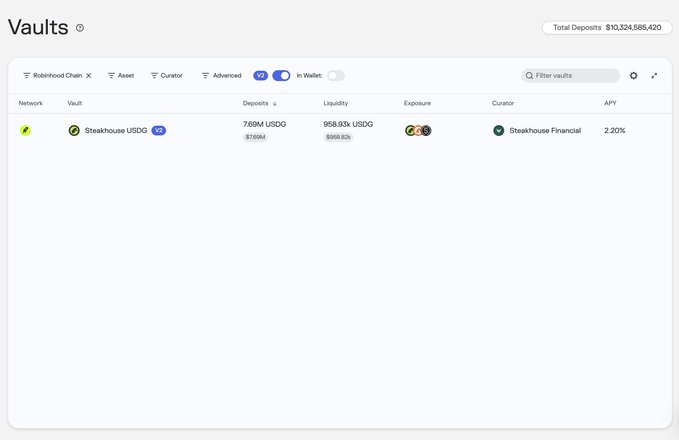This screenshot has height=440, width=679.
Task: Click the filter lines icon beside Asset
Action: click(x=111, y=75)
